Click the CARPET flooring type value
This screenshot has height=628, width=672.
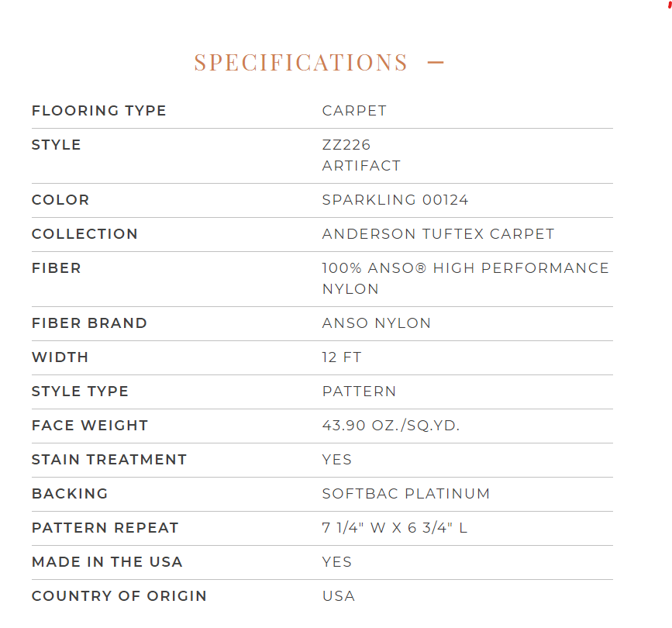click(354, 111)
